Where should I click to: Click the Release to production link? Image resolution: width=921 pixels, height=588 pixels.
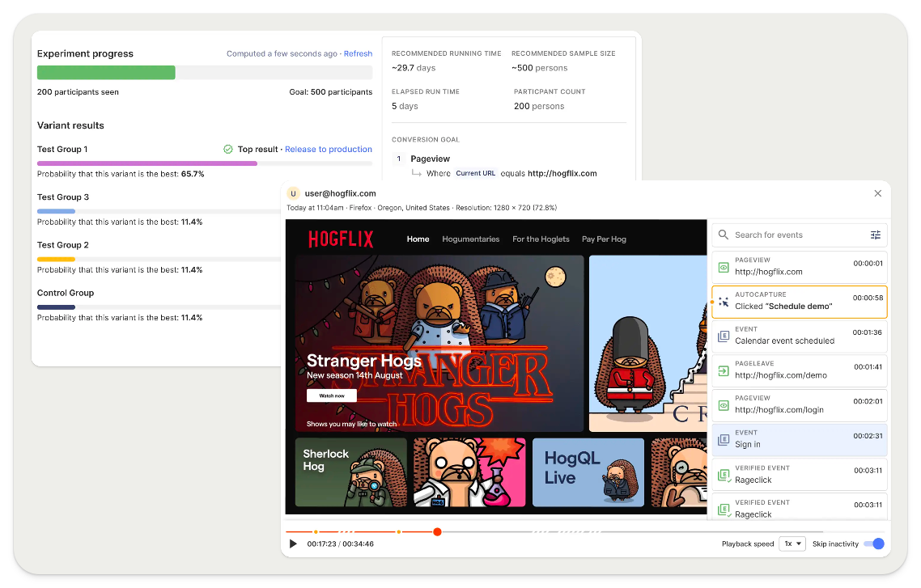click(329, 150)
